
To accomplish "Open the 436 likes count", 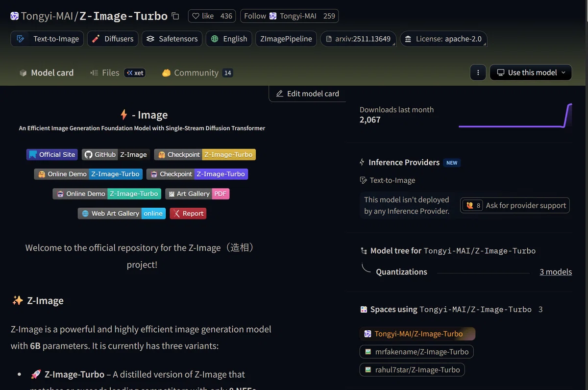I will click(x=226, y=16).
